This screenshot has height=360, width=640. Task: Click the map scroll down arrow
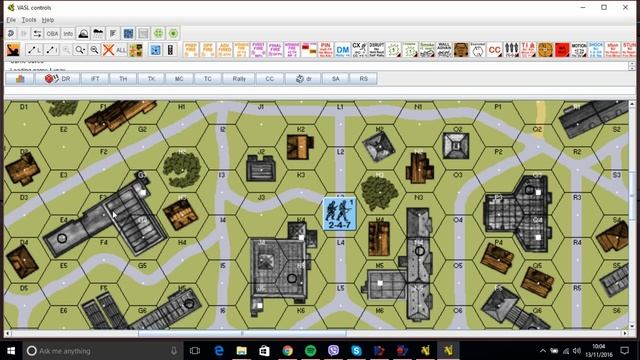(x=632, y=326)
